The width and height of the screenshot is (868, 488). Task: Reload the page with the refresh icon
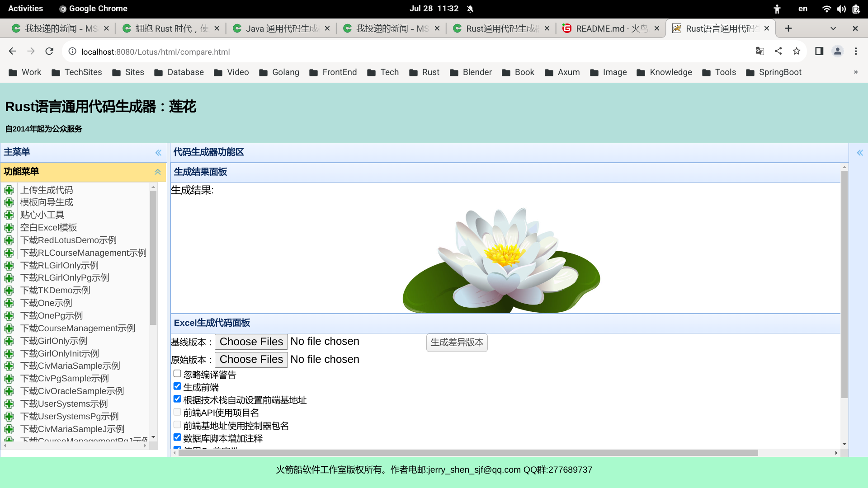point(49,52)
